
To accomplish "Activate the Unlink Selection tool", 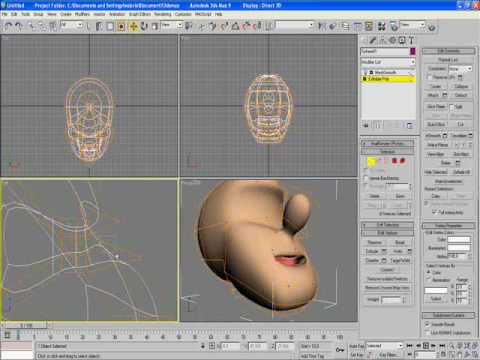I will click(x=42, y=26).
